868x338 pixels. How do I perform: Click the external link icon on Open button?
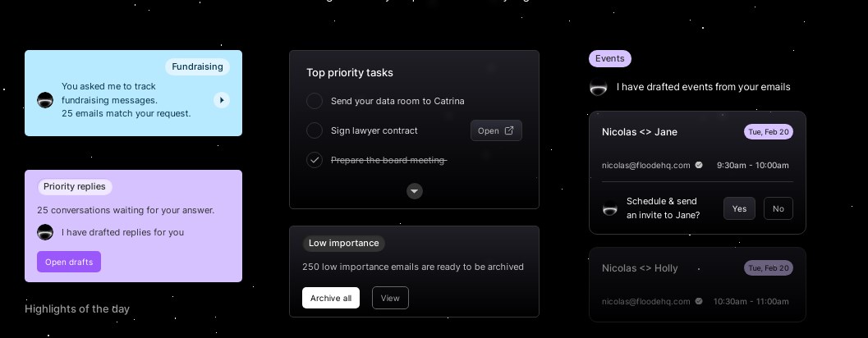coord(509,130)
